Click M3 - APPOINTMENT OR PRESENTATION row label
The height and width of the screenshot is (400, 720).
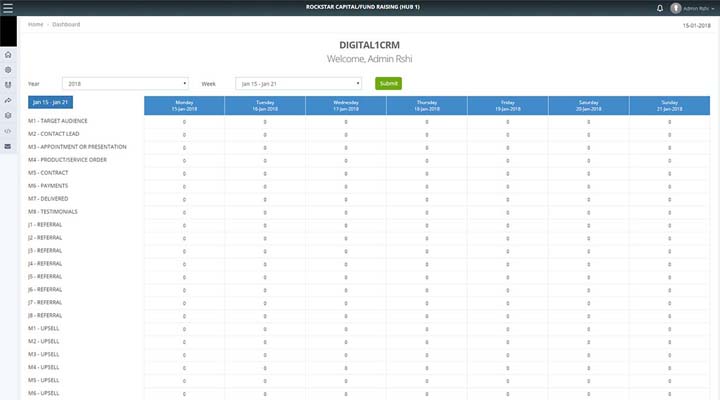77,147
